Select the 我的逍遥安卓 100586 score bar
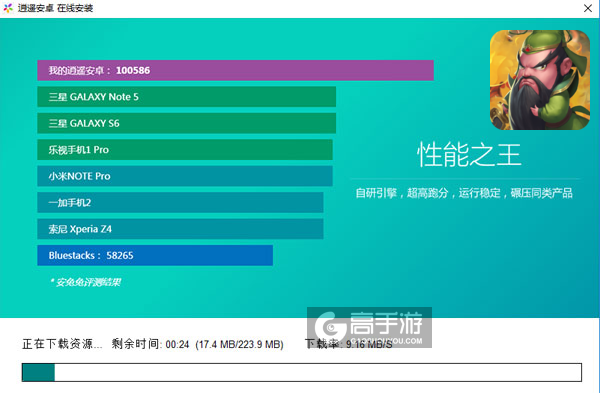 [235, 70]
